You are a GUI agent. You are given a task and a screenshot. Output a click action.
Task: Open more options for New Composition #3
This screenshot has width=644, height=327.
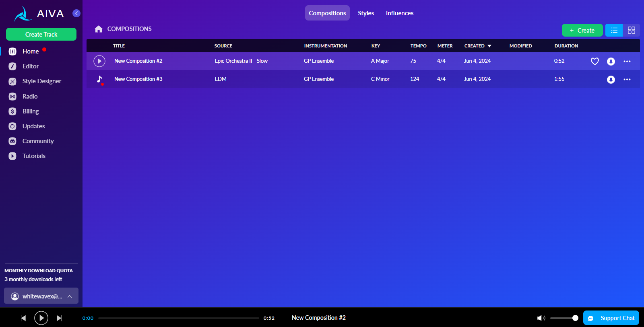(x=627, y=80)
